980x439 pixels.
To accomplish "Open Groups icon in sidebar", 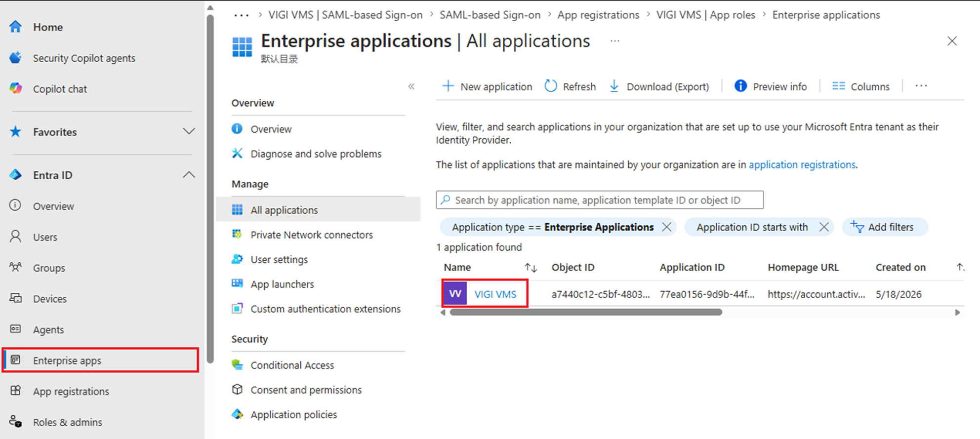I will click(16, 268).
